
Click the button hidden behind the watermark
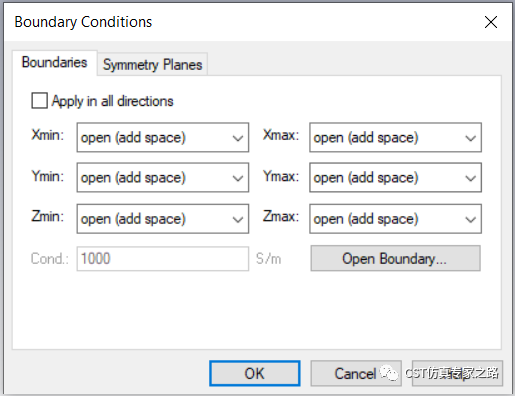coord(457,373)
